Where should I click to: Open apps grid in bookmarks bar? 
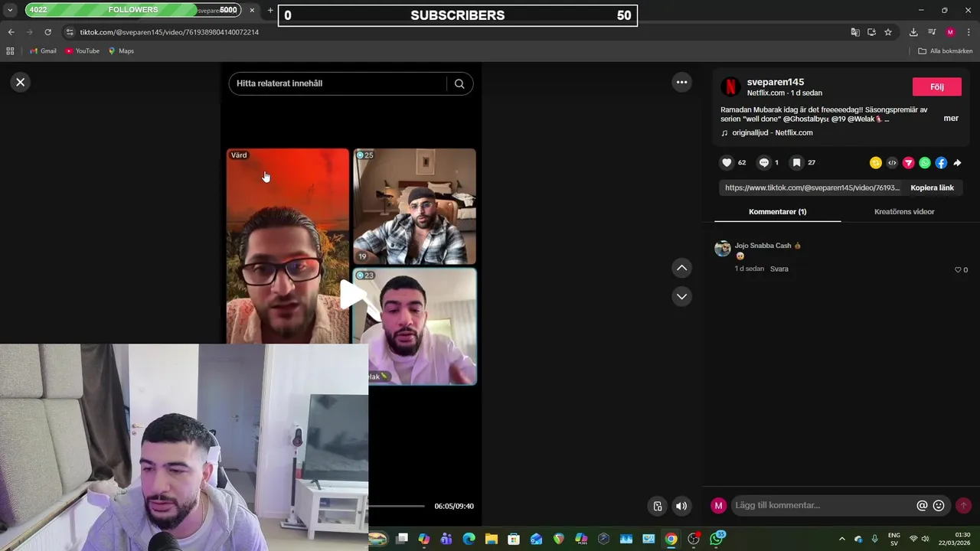10,51
